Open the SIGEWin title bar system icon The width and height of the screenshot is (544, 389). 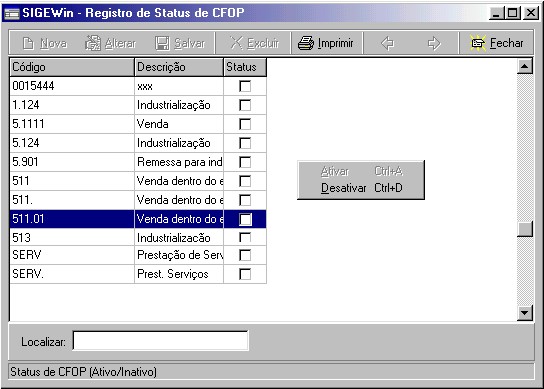pyautogui.click(x=11, y=13)
